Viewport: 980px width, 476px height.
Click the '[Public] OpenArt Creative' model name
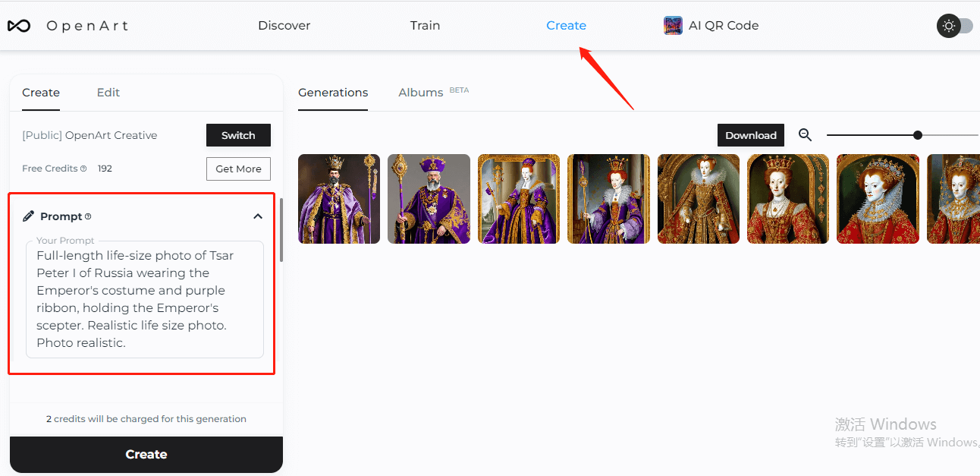coord(90,135)
